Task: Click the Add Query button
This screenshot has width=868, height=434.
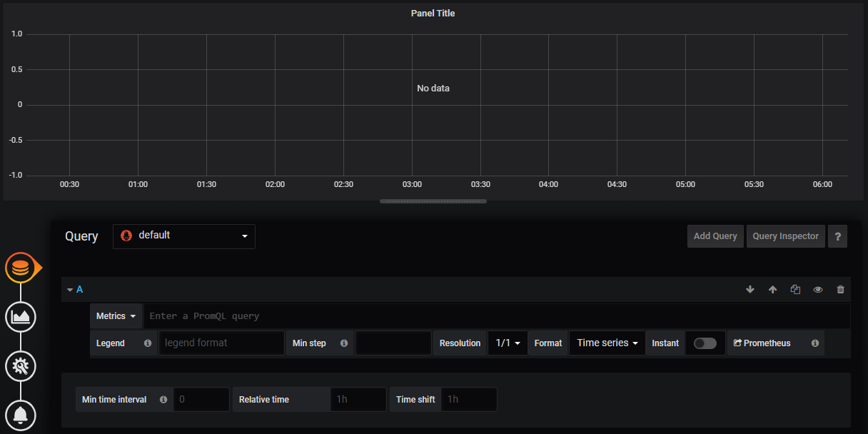Action: 715,236
